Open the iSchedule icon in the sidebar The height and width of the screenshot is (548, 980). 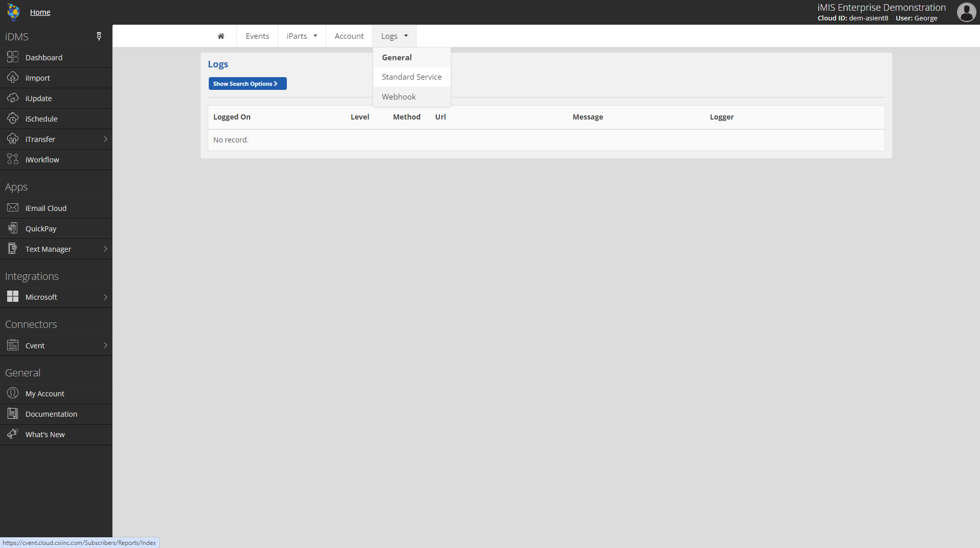(13, 118)
